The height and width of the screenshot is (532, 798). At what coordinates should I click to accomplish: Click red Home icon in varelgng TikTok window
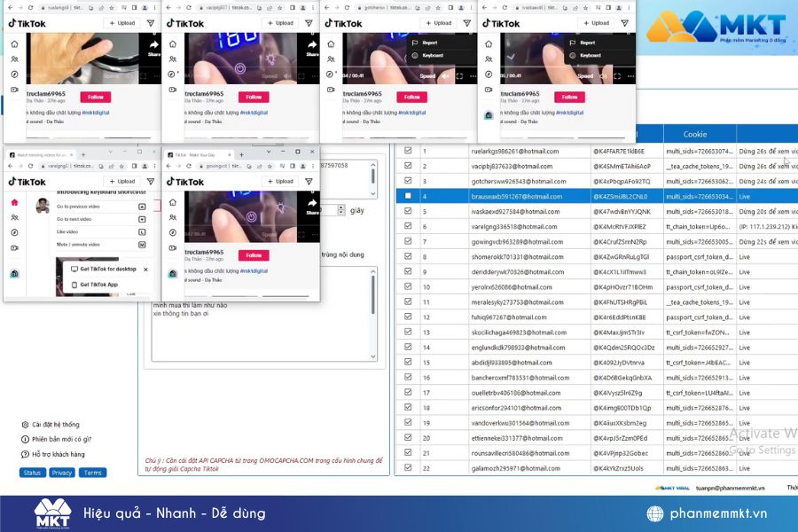(x=14, y=202)
